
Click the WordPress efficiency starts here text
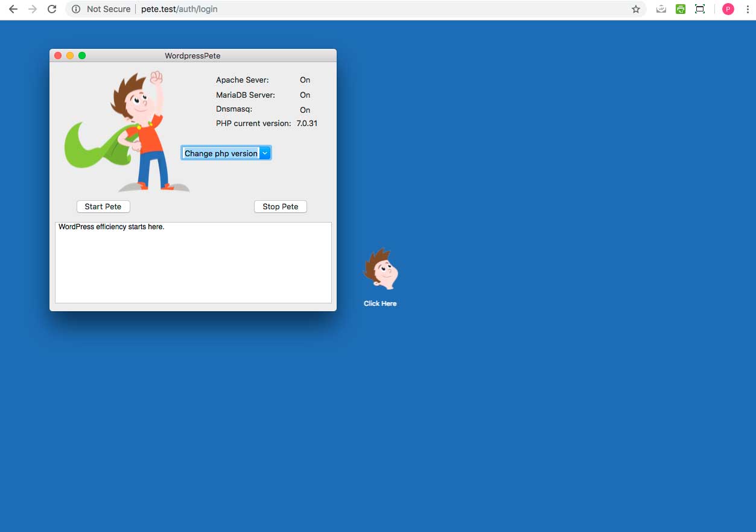click(x=112, y=227)
